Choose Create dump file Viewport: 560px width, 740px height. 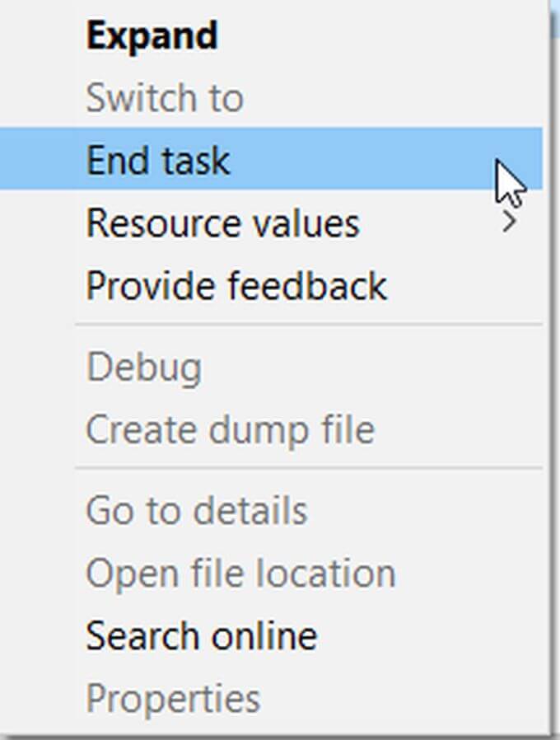click(x=230, y=429)
